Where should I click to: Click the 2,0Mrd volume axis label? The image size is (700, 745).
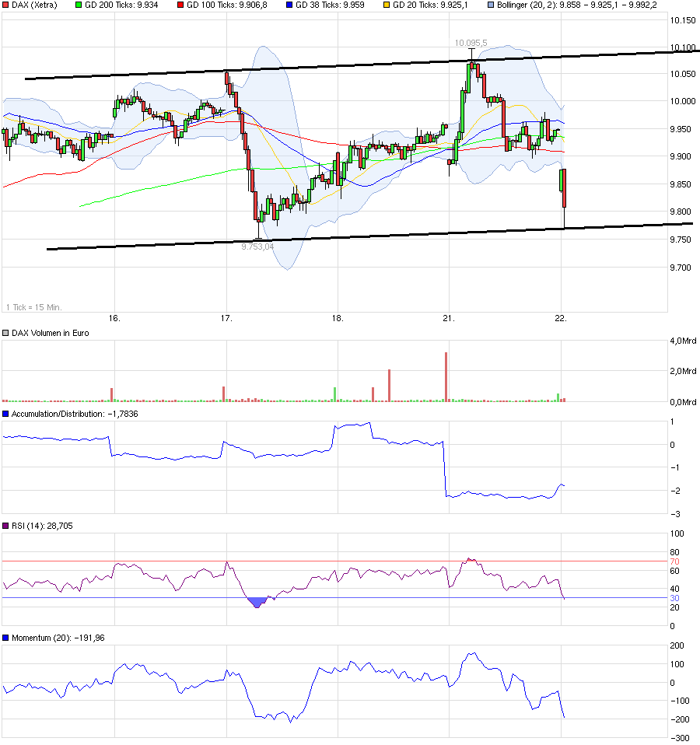coord(683,371)
